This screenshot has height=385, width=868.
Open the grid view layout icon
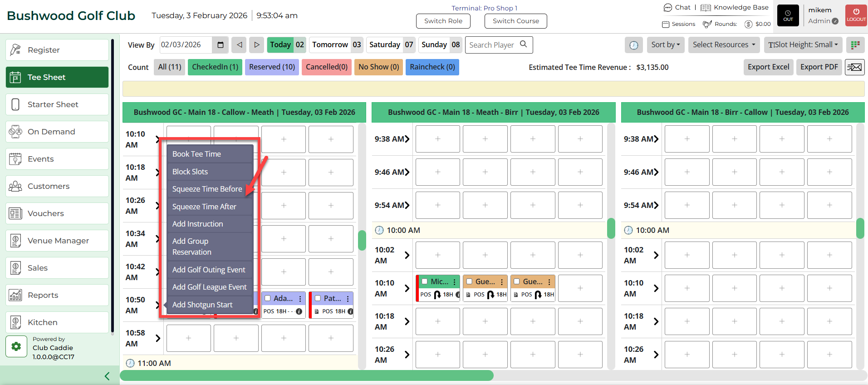pyautogui.click(x=855, y=45)
